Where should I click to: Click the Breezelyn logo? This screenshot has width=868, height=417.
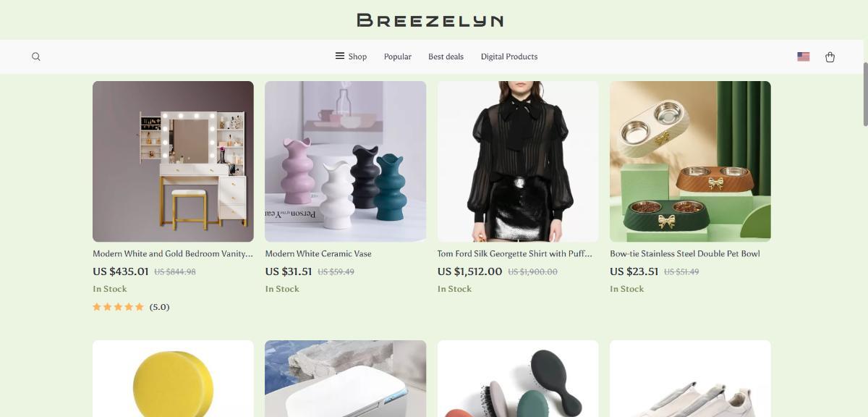point(430,20)
